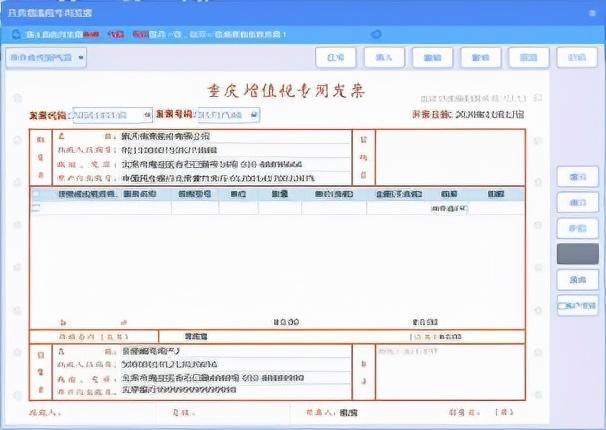606x430 pixels.
Task: Click the third white button in the top toolbar row
Action: tap(432, 58)
